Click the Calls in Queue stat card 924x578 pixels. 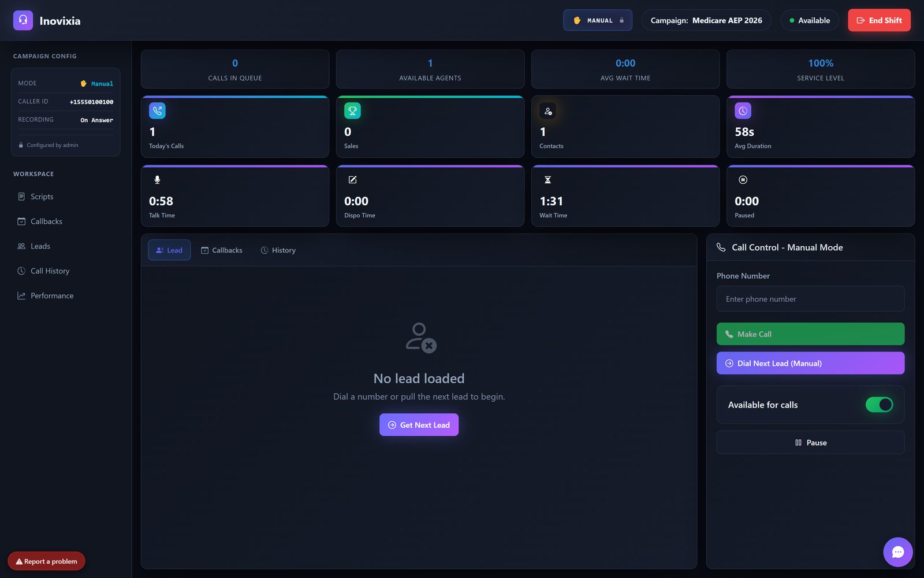click(235, 69)
